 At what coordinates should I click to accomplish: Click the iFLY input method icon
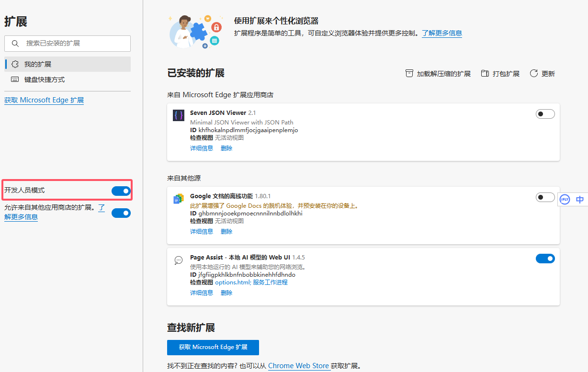click(x=565, y=199)
